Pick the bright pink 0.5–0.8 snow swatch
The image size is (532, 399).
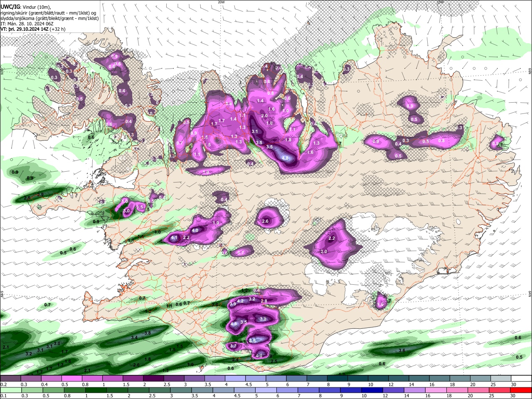point(71,379)
